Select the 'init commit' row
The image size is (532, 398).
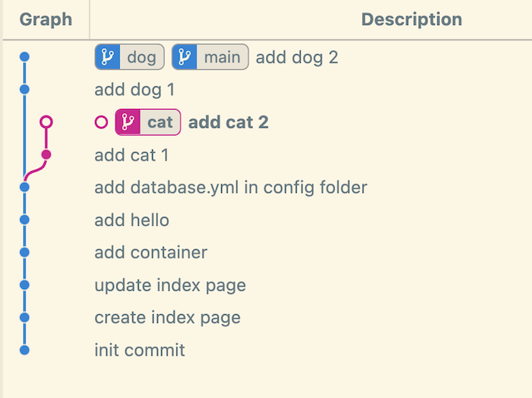click(x=140, y=350)
